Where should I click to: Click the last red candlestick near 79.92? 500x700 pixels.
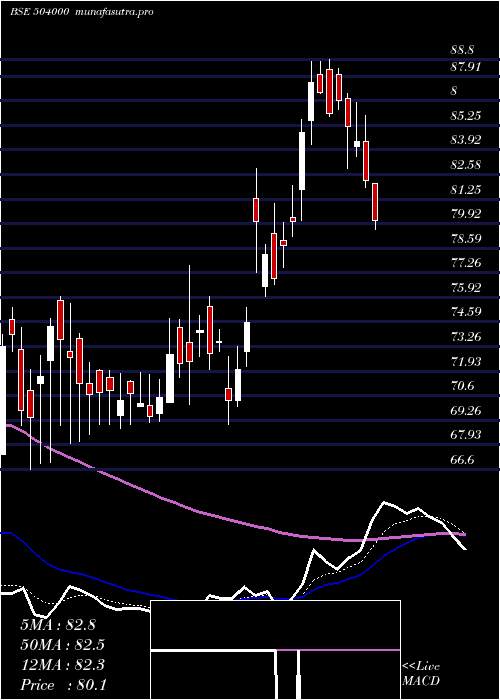click(x=375, y=202)
